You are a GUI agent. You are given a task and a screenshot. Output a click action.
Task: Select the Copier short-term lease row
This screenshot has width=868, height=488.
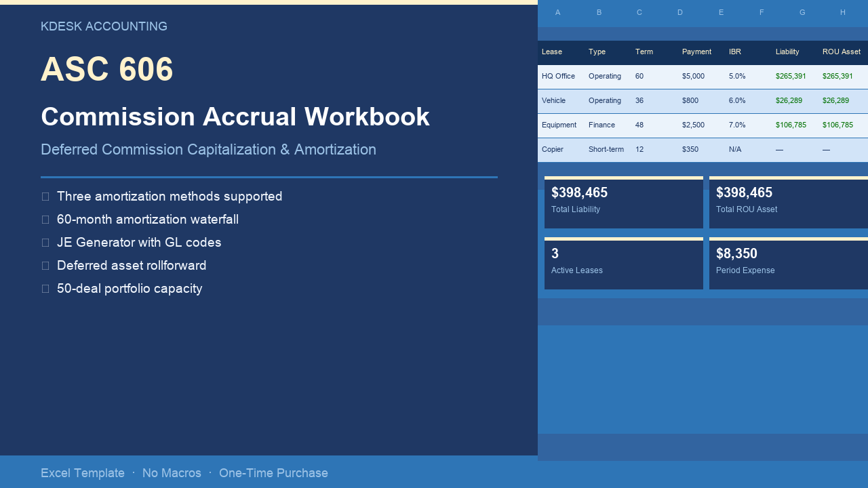551,149
